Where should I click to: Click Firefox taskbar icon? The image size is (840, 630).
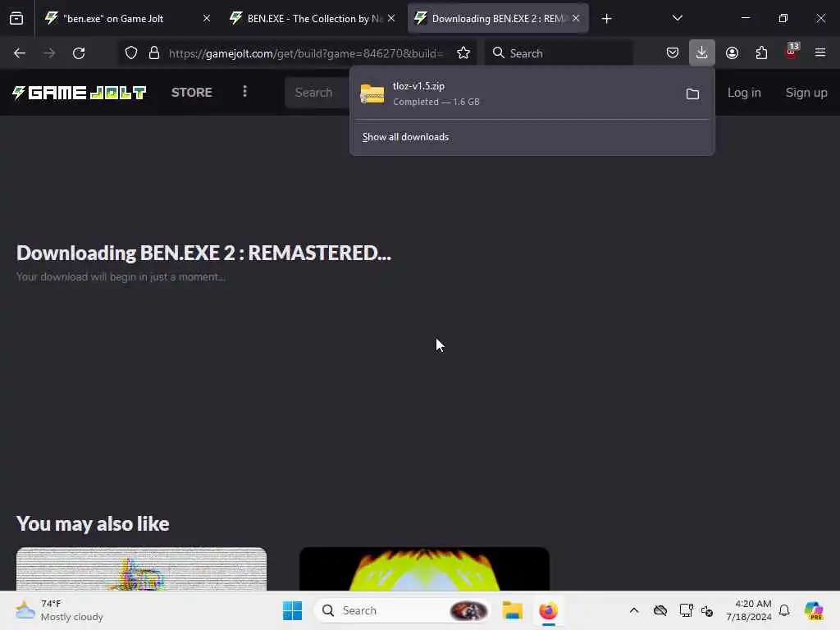(x=548, y=610)
